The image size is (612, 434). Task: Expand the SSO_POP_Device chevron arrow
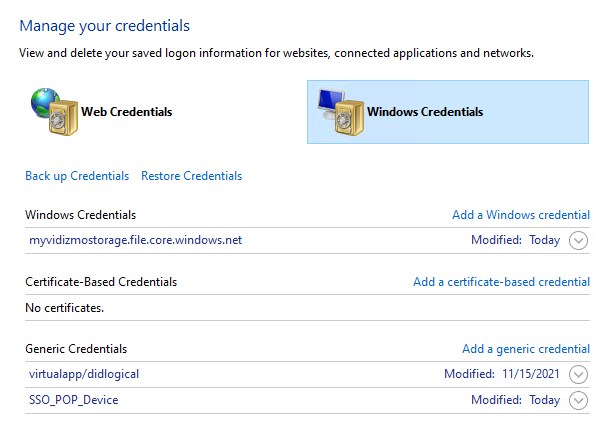578,401
